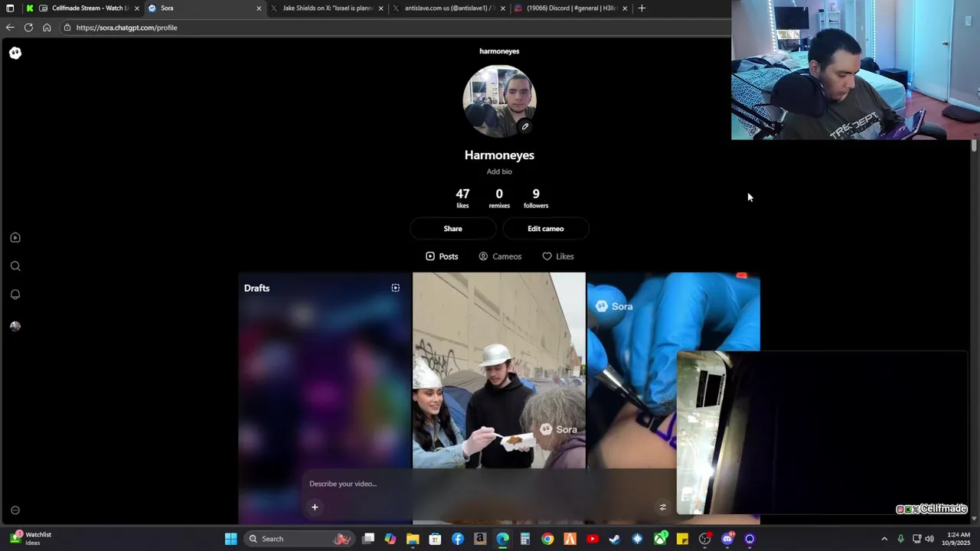Switch to the Posts tab
The height and width of the screenshot is (551, 980).
click(x=442, y=256)
